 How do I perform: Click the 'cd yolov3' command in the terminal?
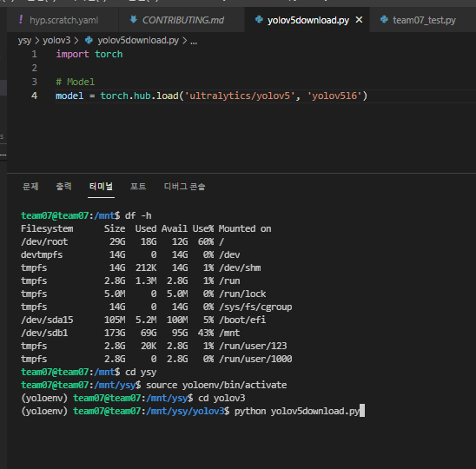click(221, 399)
